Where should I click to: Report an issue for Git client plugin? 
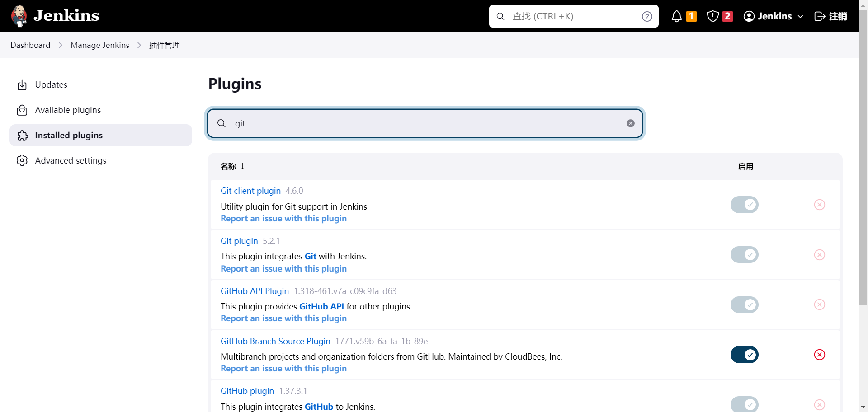click(283, 218)
